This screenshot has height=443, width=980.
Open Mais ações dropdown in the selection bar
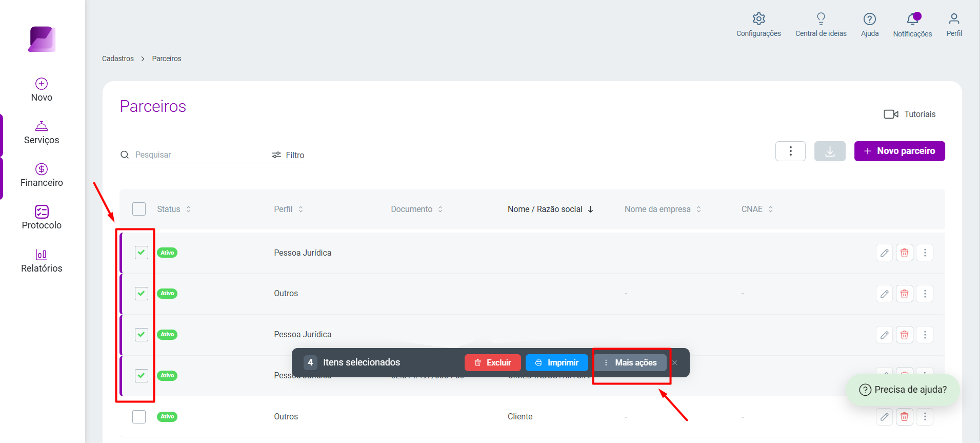630,362
